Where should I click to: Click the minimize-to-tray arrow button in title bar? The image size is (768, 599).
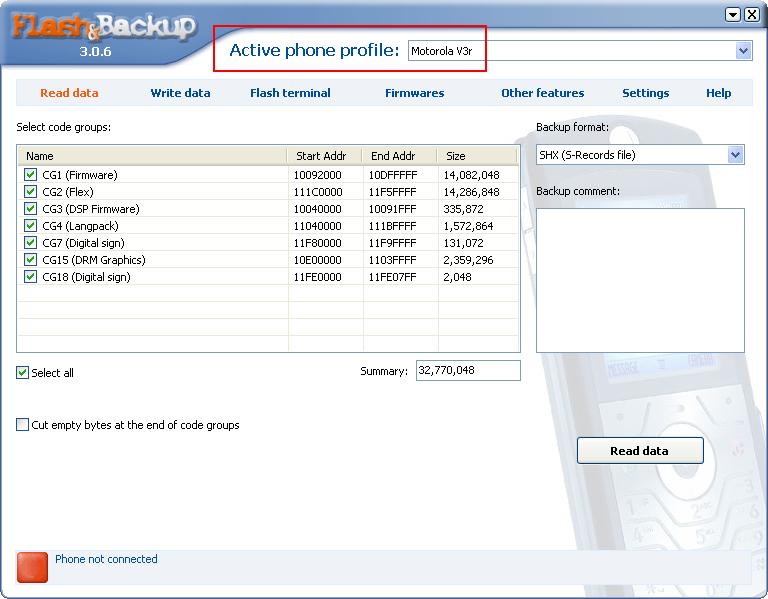coord(733,14)
